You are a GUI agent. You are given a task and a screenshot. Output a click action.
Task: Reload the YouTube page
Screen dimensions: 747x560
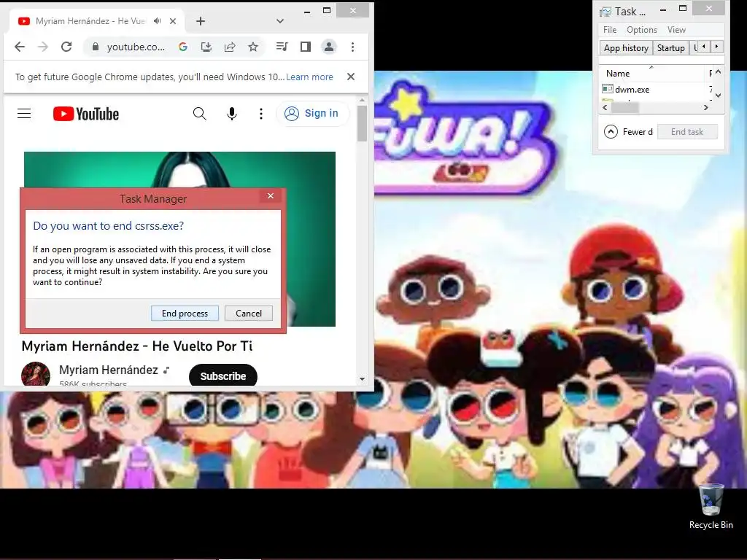(x=66, y=47)
